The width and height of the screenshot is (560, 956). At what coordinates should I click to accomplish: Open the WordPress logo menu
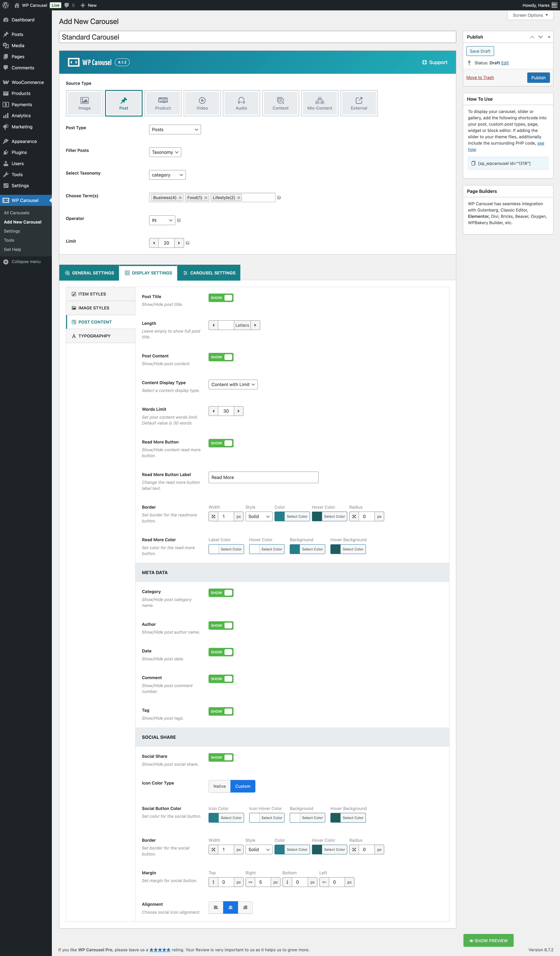tap(6, 5)
